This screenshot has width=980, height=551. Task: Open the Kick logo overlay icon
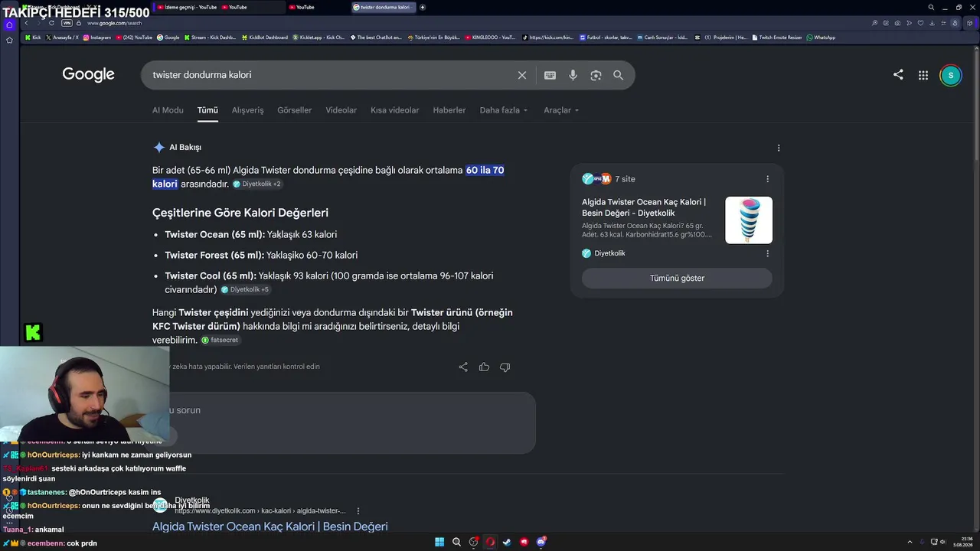33,332
